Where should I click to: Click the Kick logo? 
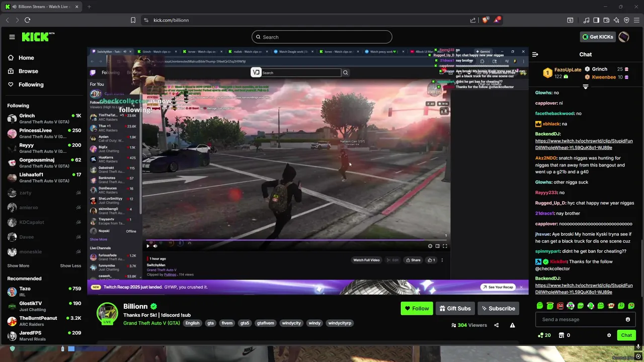pyautogui.click(x=38, y=37)
